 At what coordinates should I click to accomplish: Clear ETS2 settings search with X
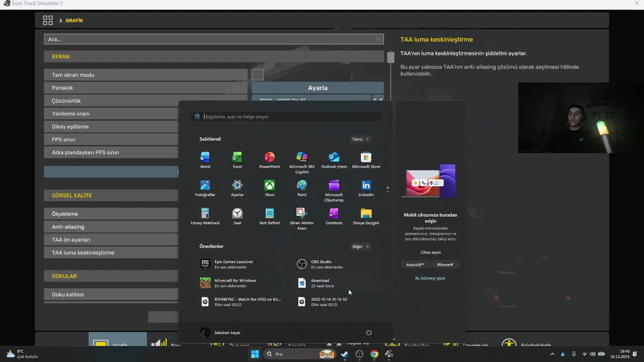(378, 39)
